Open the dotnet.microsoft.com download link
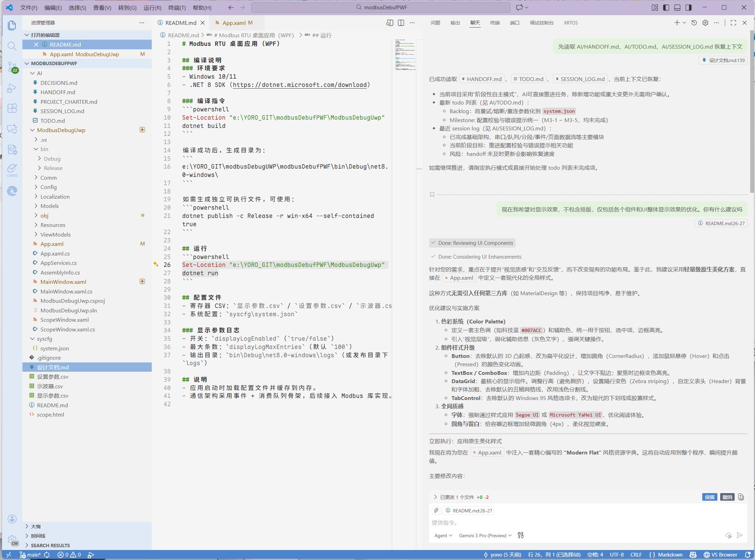This screenshot has width=755, height=560. pyautogui.click(x=299, y=85)
